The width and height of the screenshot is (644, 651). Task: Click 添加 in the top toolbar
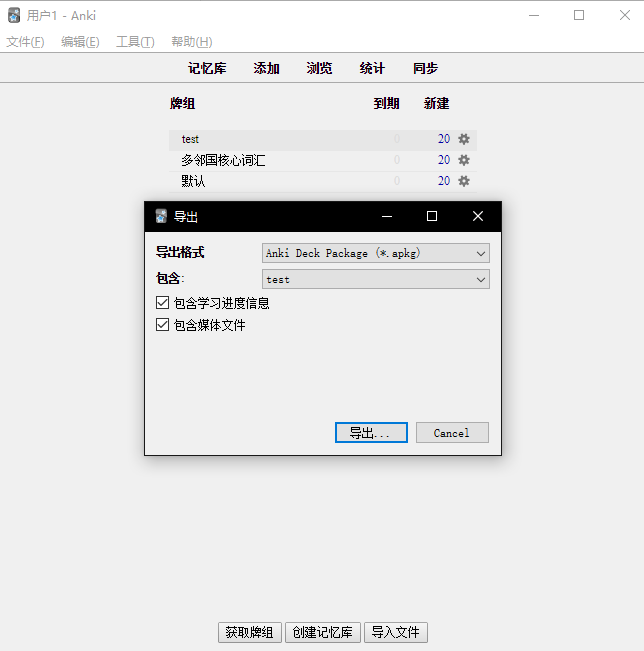(x=267, y=68)
